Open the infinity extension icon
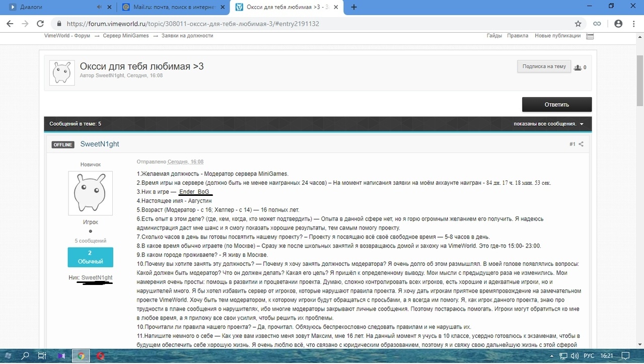The width and height of the screenshot is (644, 364). click(597, 24)
